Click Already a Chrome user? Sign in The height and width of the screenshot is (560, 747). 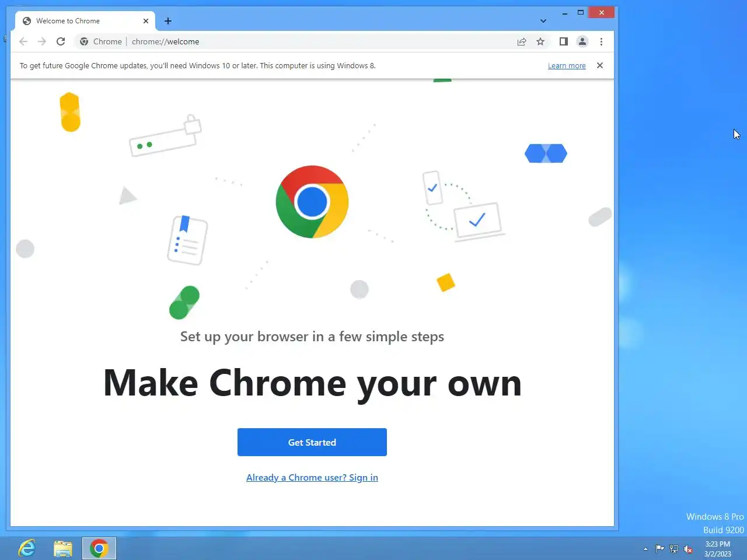point(312,477)
